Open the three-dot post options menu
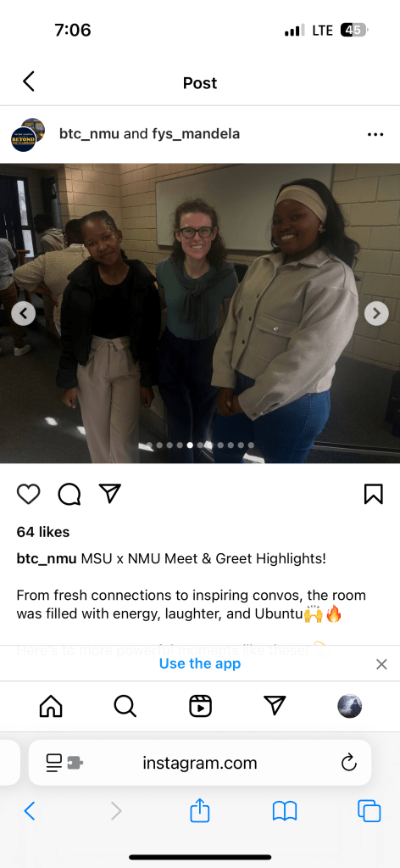The height and width of the screenshot is (868, 400). click(x=375, y=135)
